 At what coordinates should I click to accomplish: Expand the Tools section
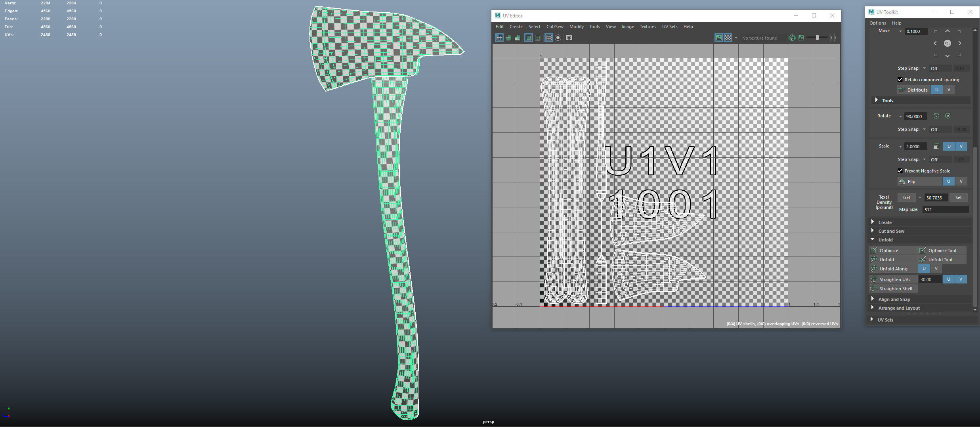[x=876, y=100]
